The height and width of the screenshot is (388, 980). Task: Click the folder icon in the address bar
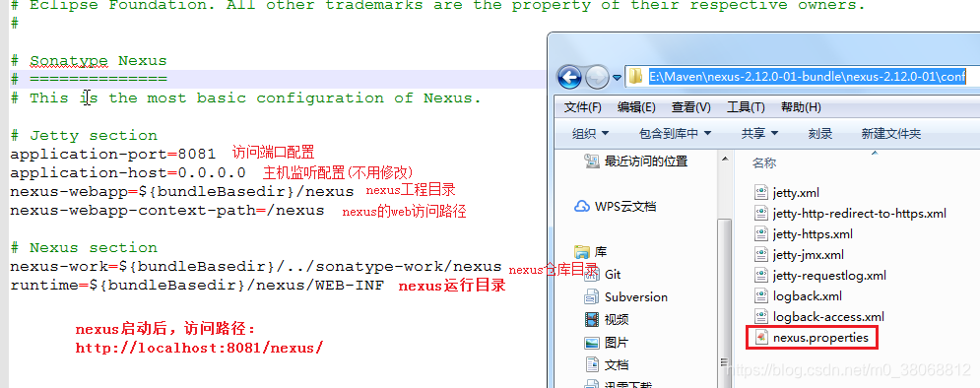(x=635, y=76)
